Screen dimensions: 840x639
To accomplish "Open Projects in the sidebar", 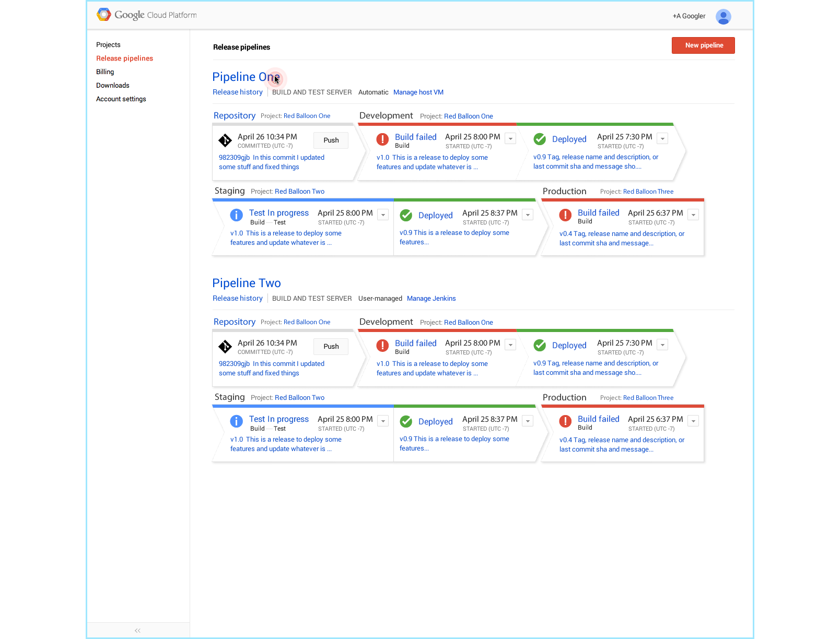I will (x=108, y=45).
